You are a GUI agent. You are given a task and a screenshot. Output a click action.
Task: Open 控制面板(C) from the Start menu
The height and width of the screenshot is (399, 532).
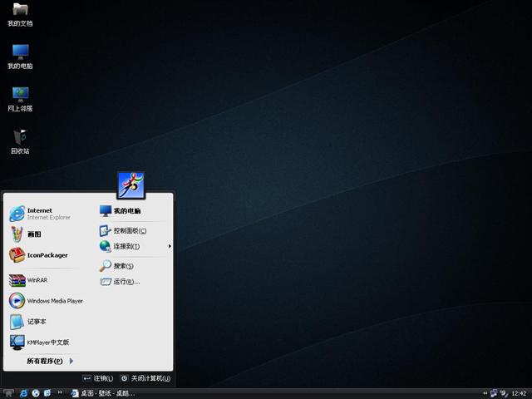(x=129, y=230)
